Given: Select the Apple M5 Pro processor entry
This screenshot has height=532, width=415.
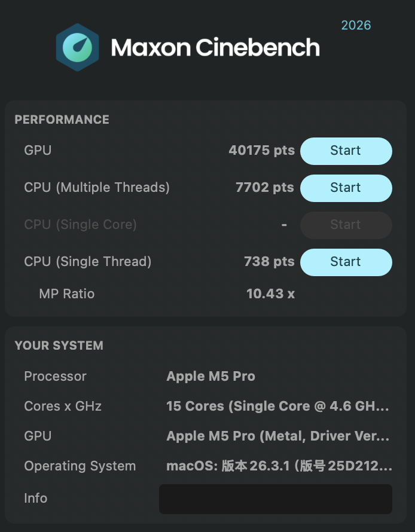Looking at the screenshot, I should [x=210, y=376].
